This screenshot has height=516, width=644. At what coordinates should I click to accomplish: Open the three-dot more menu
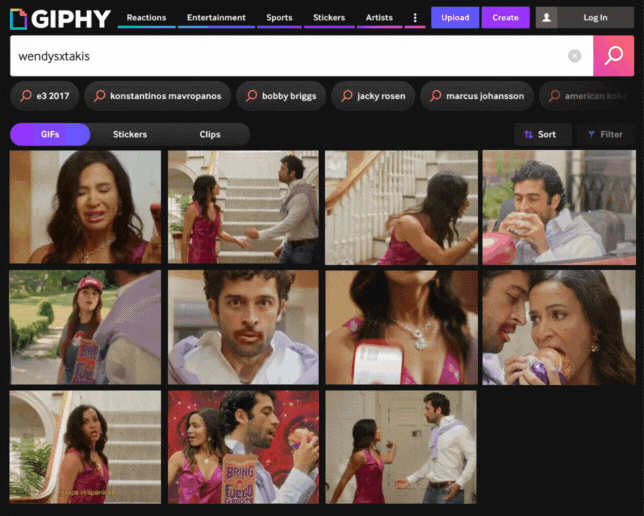click(415, 18)
